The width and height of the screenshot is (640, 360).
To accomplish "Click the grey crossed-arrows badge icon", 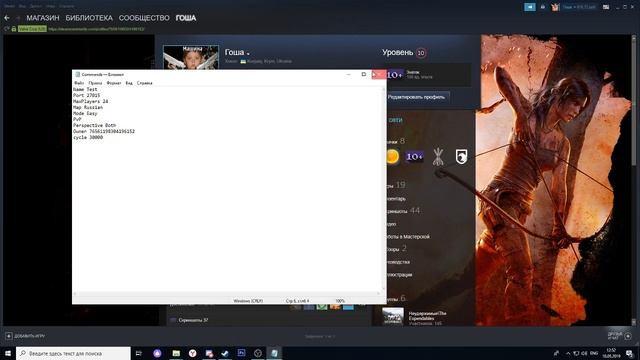I will 438,157.
